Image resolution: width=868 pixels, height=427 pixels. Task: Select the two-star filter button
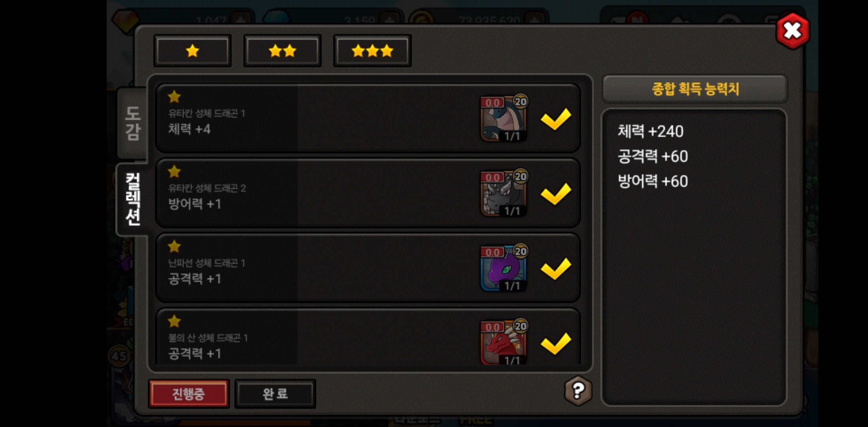pos(282,51)
